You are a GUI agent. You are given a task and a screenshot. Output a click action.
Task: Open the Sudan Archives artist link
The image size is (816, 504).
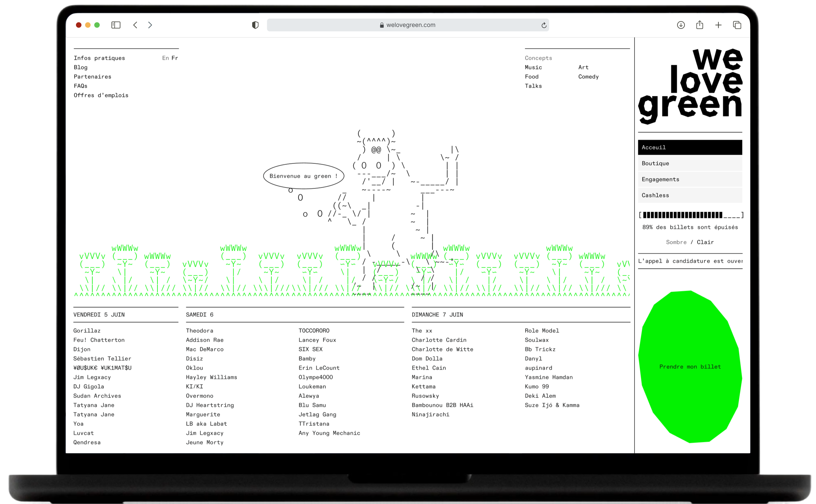97,396
